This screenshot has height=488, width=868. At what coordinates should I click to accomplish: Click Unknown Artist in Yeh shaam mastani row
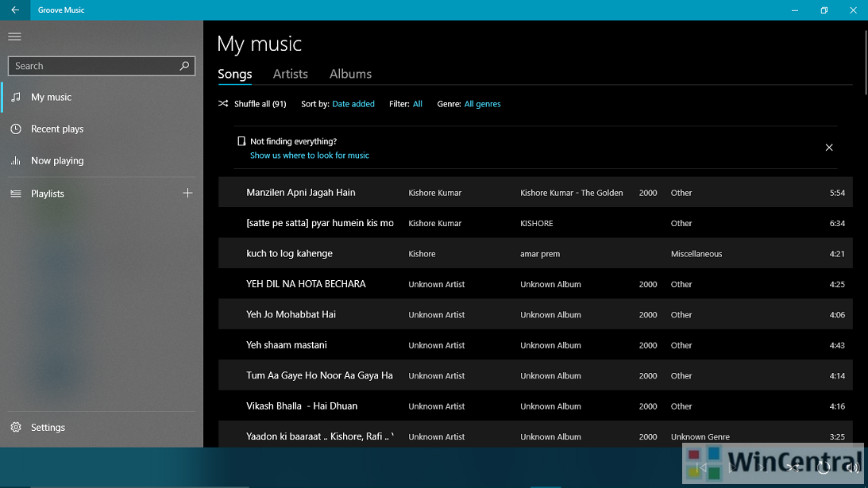coord(436,345)
